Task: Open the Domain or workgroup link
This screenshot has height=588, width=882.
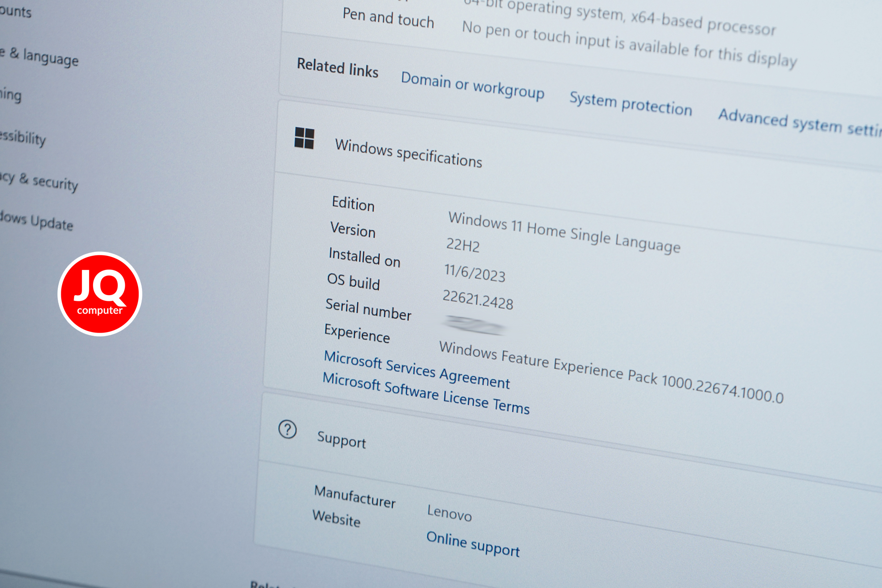Action: coord(472,86)
